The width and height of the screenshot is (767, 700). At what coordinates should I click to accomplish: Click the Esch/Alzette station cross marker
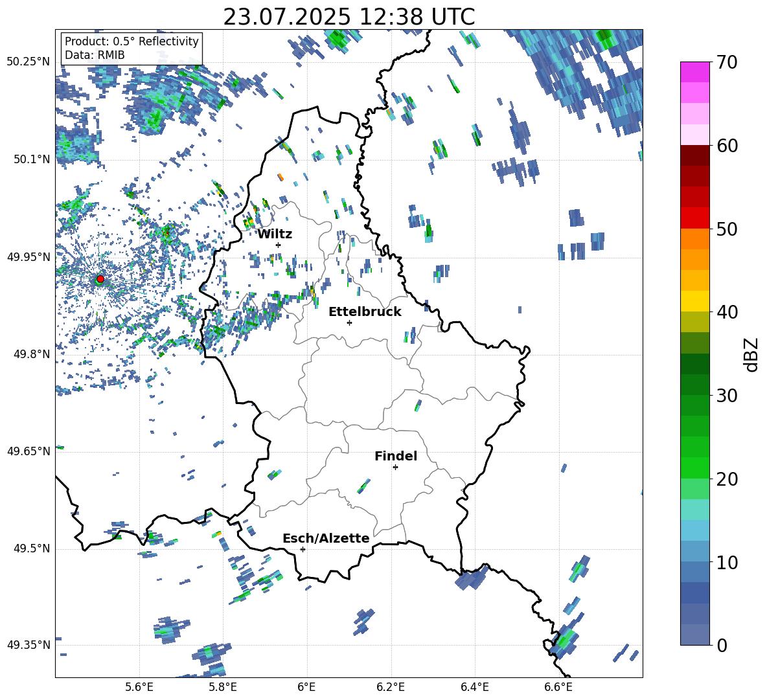(303, 549)
